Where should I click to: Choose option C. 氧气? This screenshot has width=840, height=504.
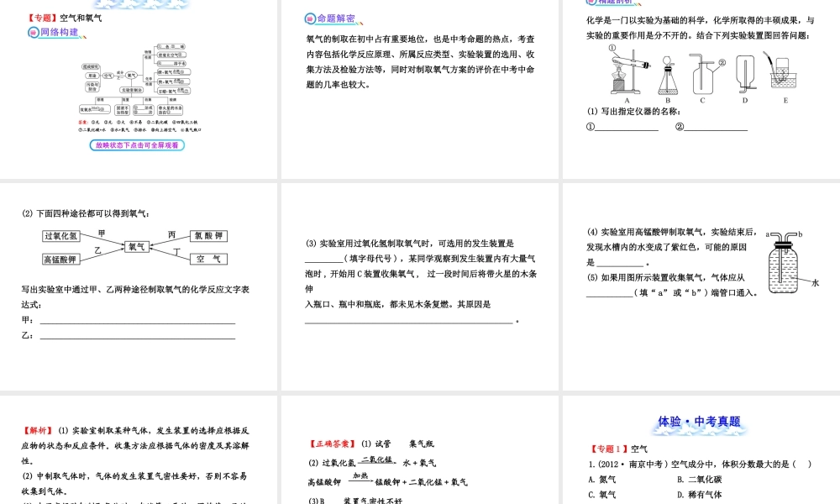coord(601,495)
